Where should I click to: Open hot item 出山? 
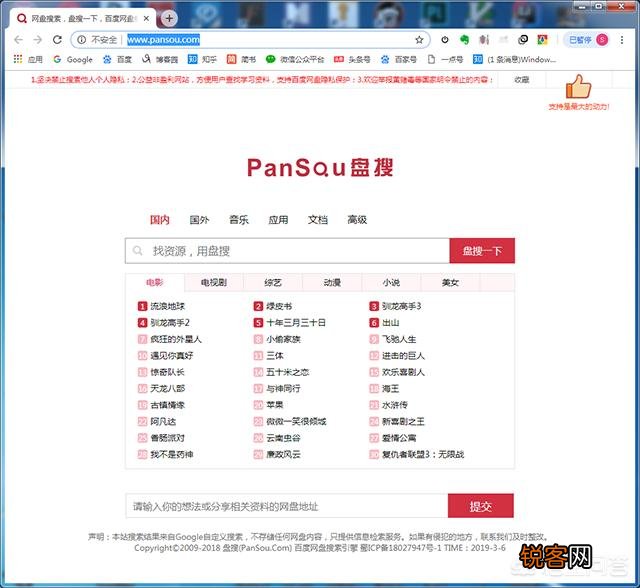(391, 323)
